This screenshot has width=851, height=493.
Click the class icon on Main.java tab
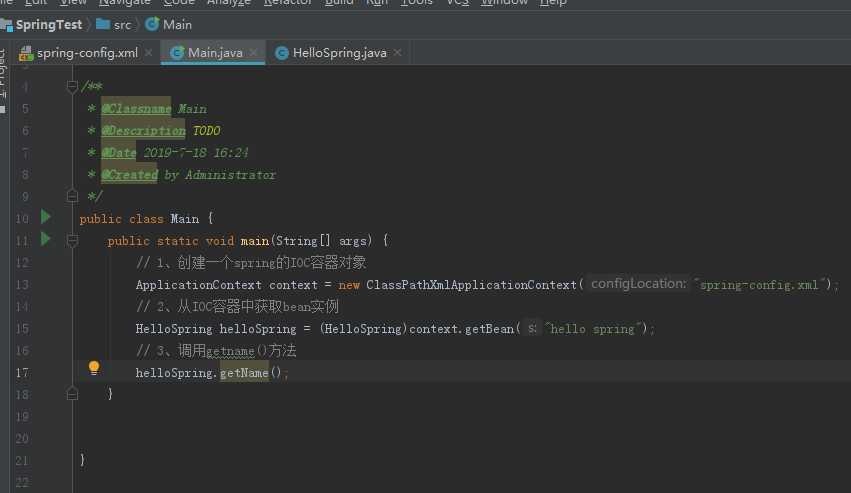tap(177, 53)
